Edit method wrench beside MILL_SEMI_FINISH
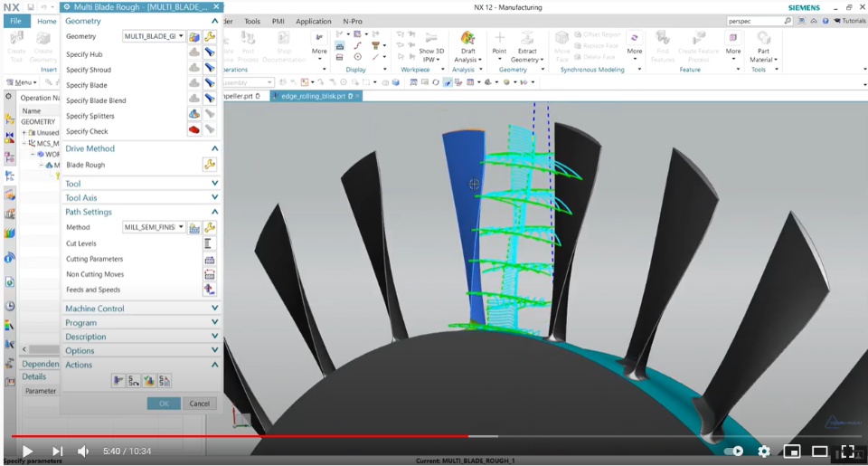The height and width of the screenshot is (466, 868). point(210,228)
